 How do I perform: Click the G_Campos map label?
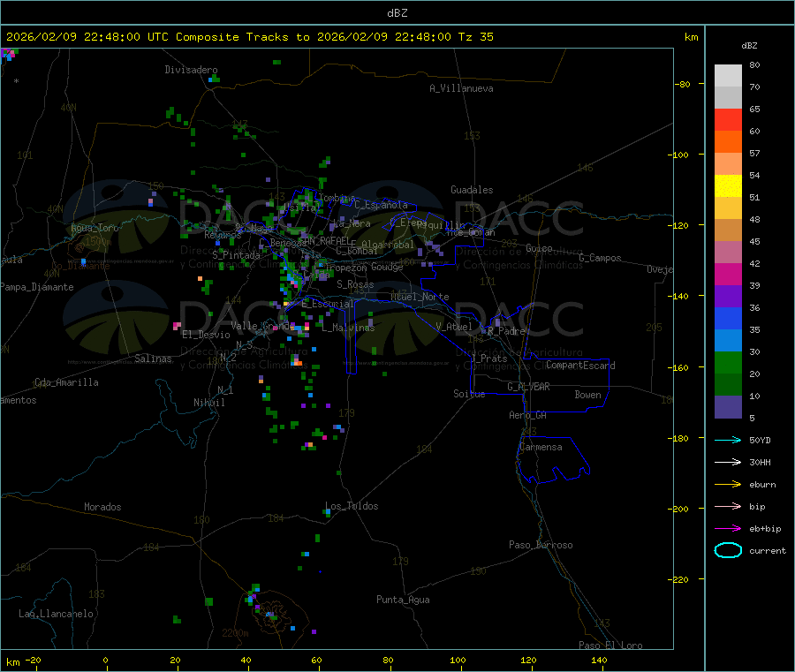601,258
